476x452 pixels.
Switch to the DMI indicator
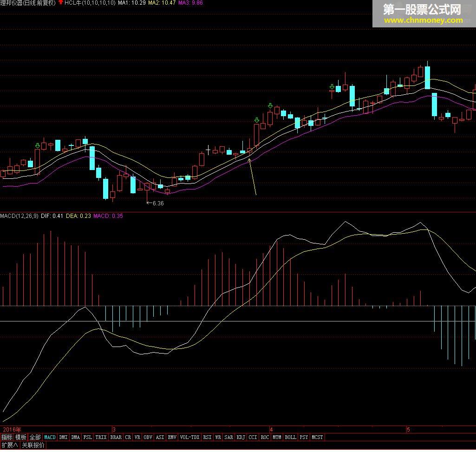point(63,437)
